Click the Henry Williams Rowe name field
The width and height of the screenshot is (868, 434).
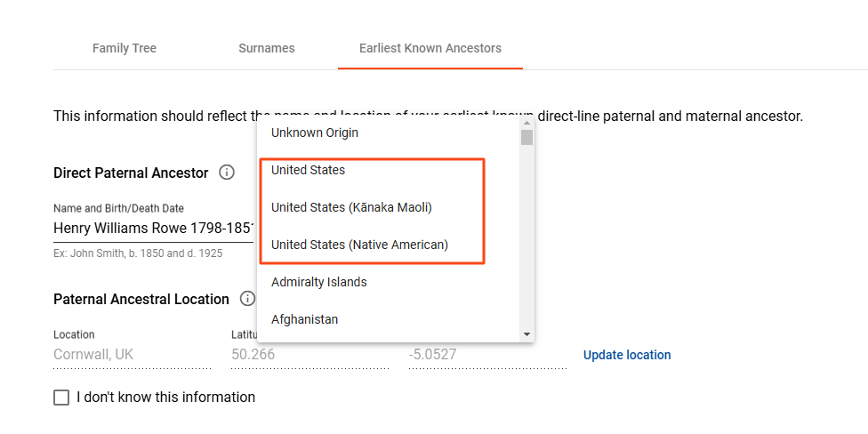coord(153,229)
